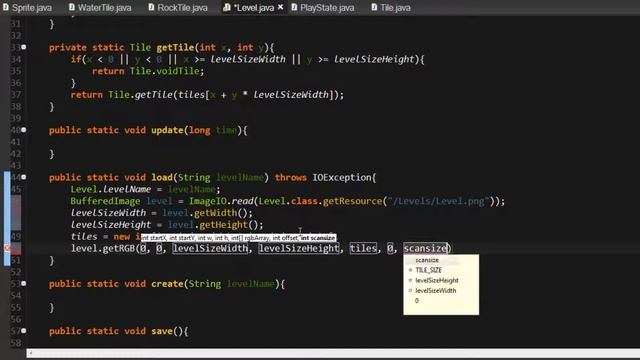Click 'getWidth' on the levelSizeWidth line
The height and width of the screenshot is (360, 640).
click(216, 213)
